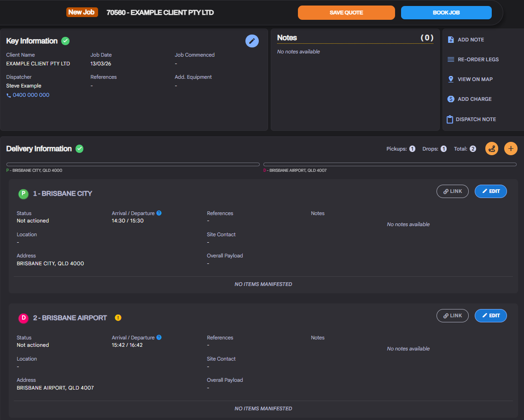This screenshot has height=420, width=524.
Task: Click the pink D drop badge
Action: coord(23,318)
